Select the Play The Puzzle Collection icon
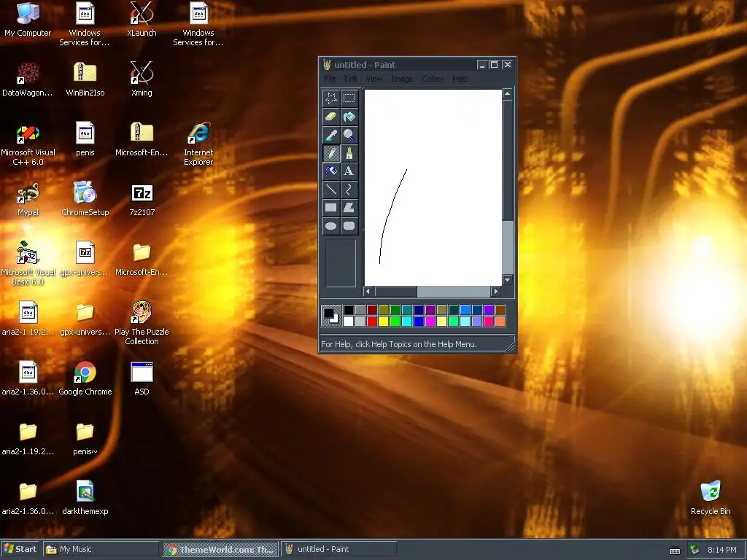Viewport: 747px width, 560px height. (x=142, y=323)
